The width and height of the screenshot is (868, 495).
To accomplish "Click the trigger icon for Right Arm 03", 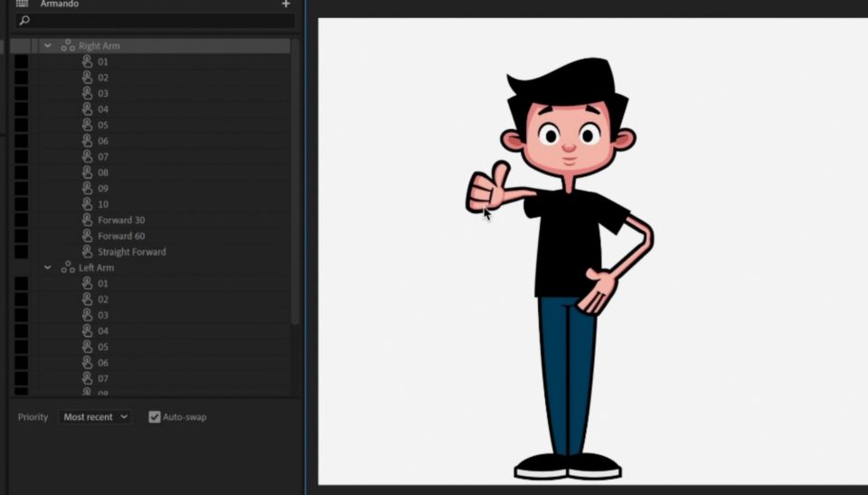I will (x=88, y=93).
